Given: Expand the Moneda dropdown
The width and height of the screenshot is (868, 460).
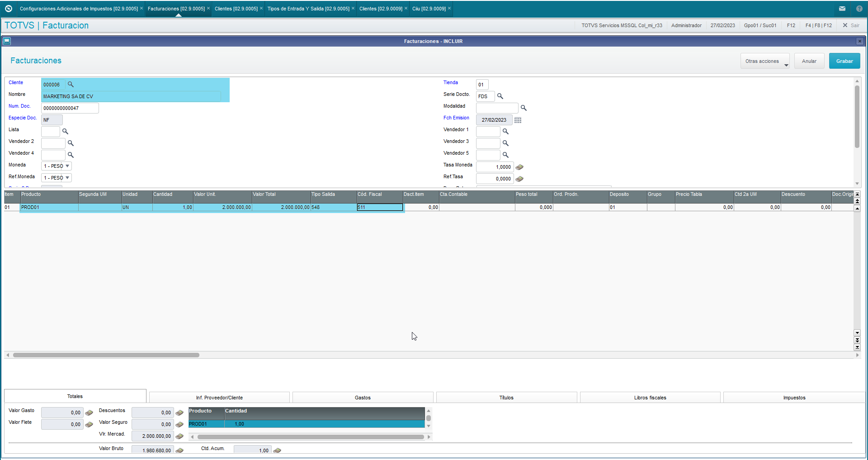Looking at the screenshot, I should (67, 166).
